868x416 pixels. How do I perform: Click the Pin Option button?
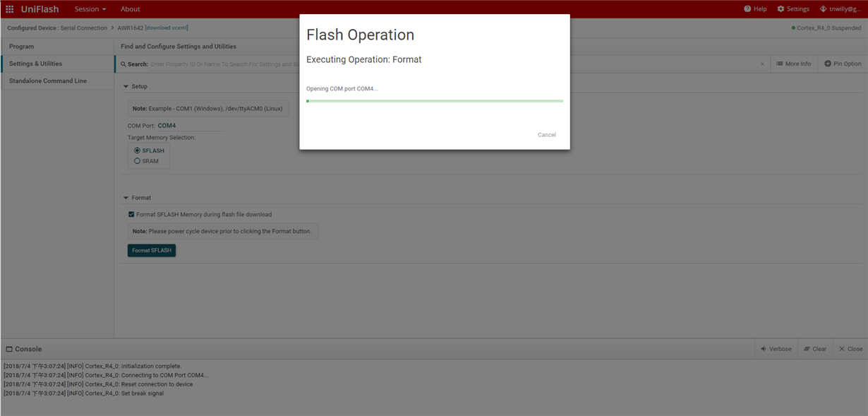(x=843, y=64)
